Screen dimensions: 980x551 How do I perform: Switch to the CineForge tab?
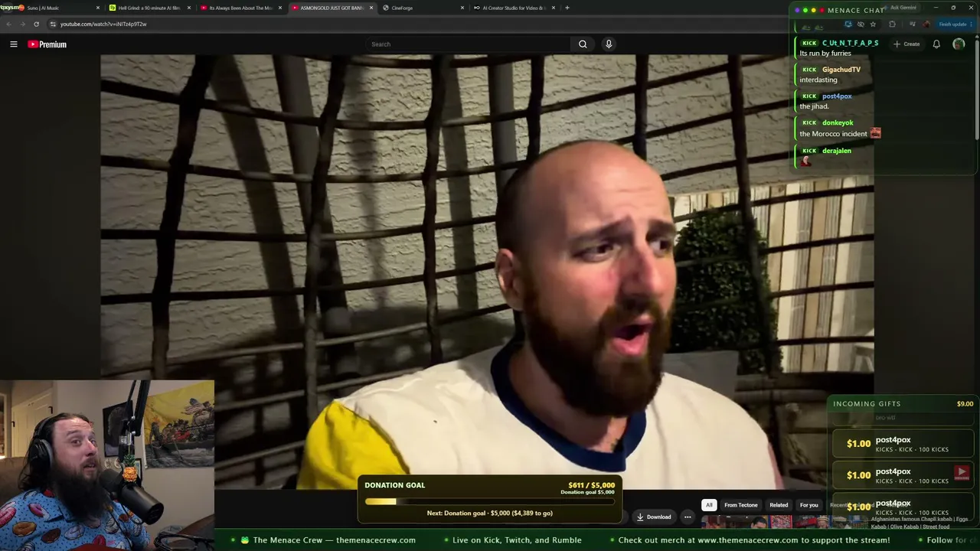pyautogui.click(x=423, y=8)
